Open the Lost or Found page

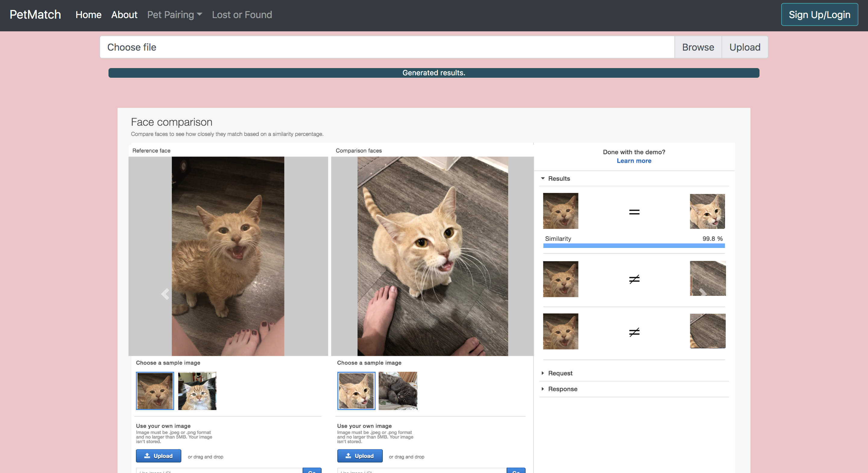242,15
